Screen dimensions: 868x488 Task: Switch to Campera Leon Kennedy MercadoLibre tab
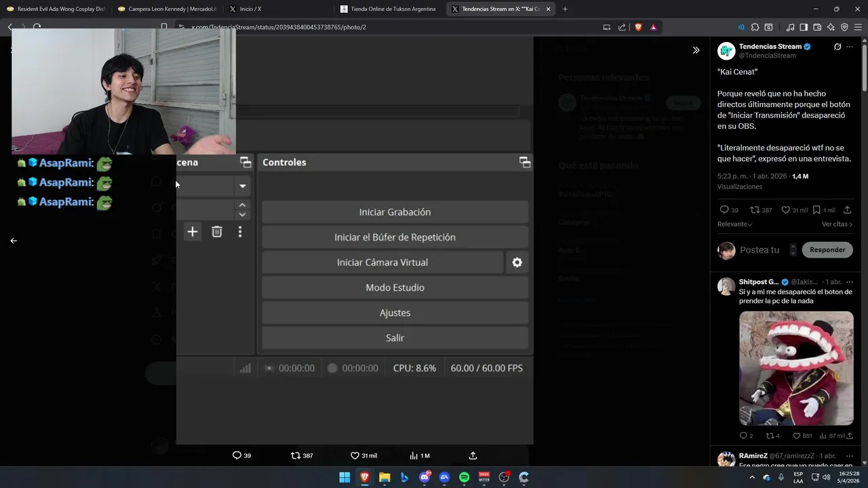pos(167,9)
